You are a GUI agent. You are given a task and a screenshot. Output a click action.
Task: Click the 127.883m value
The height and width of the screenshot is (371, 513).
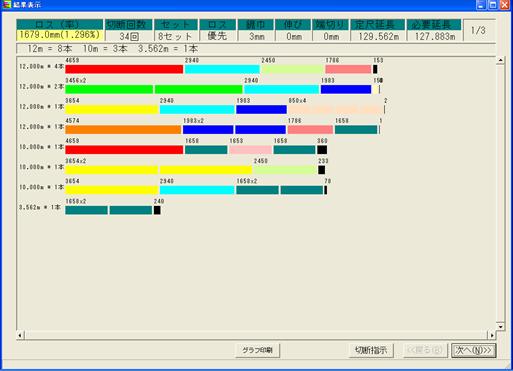coord(434,36)
